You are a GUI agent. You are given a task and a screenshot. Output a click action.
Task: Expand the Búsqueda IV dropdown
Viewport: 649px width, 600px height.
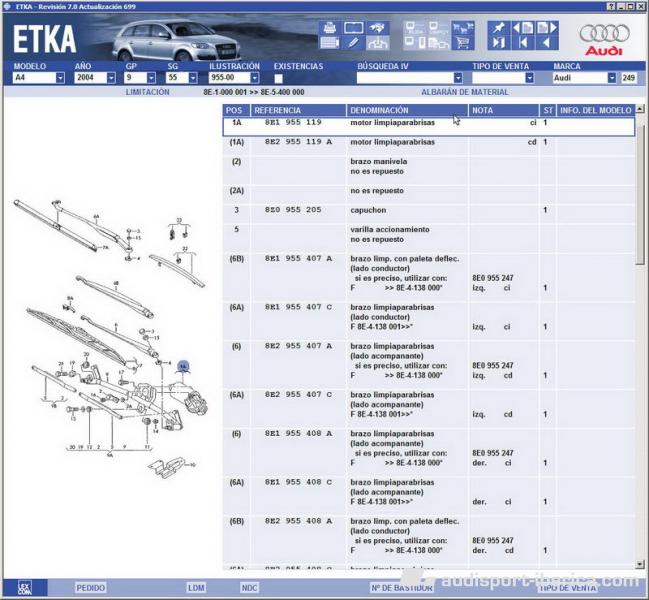[458, 78]
